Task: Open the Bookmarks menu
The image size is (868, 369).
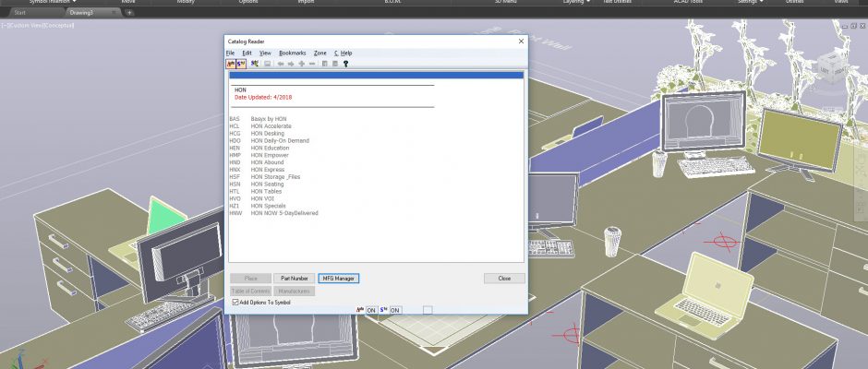Action: [x=293, y=54]
